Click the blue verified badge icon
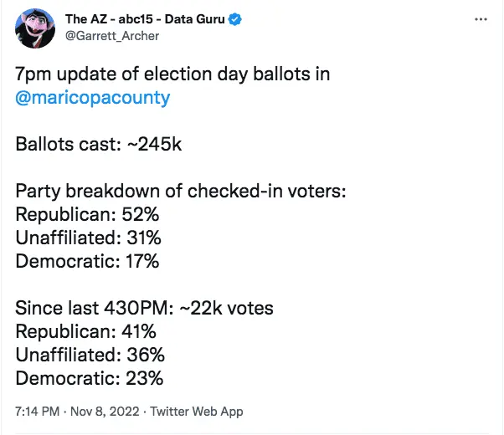The image size is (504, 435). (x=239, y=19)
